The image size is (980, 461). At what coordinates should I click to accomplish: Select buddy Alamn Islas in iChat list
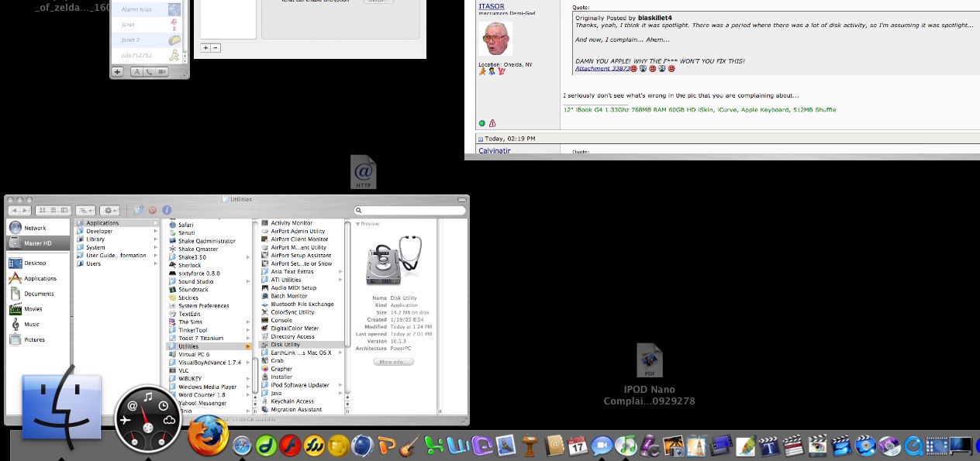coord(147,9)
